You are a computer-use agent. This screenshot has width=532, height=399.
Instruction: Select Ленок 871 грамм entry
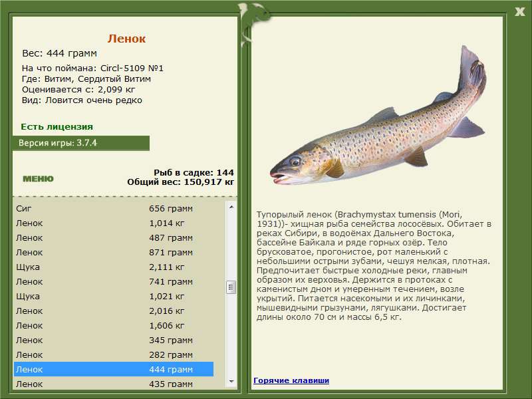(x=113, y=252)
